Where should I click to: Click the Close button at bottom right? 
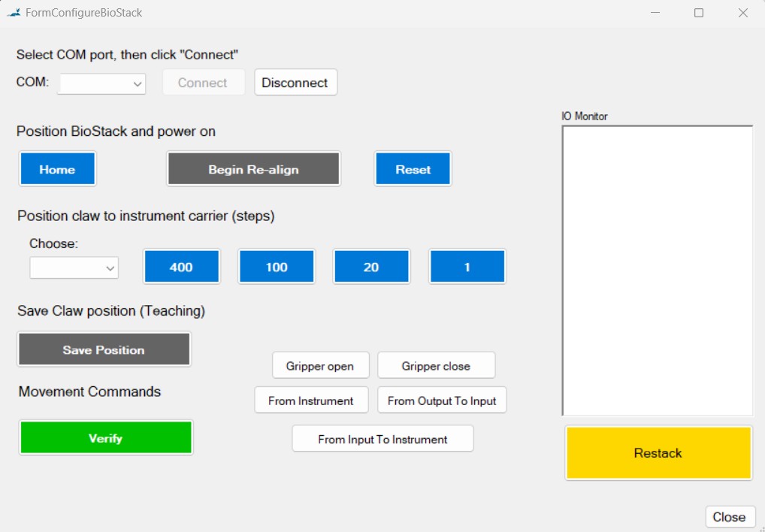730,516
